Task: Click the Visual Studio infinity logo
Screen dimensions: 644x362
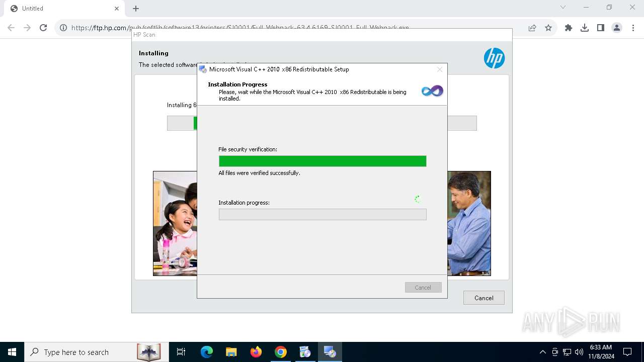Action: click(x=432, y=91)
